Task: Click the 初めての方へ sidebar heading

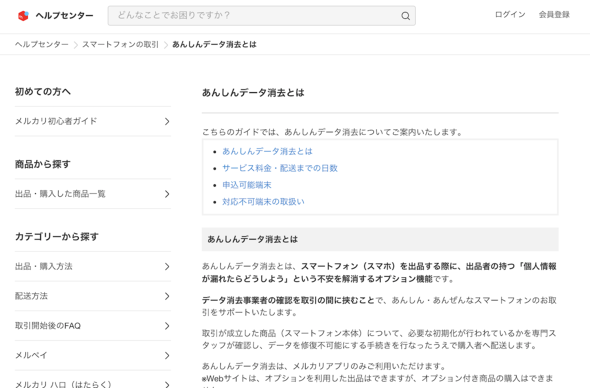Action: click(x=43, y=91)
